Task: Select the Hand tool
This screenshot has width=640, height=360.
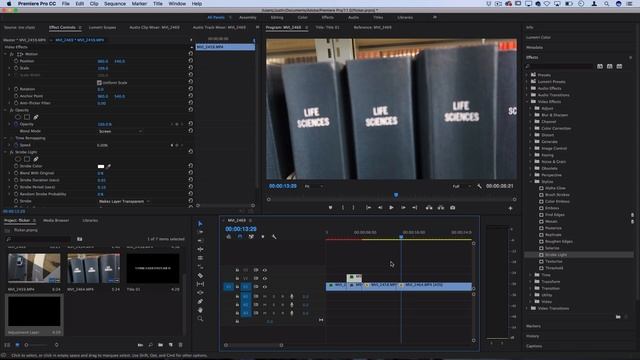Action: (200, 310)
